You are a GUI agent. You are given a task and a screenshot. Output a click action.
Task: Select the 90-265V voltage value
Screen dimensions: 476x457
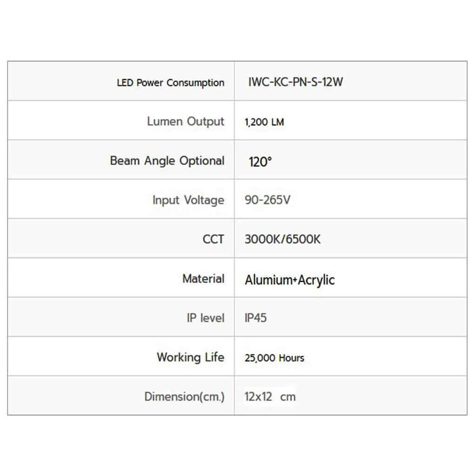[x=267, y=200]
